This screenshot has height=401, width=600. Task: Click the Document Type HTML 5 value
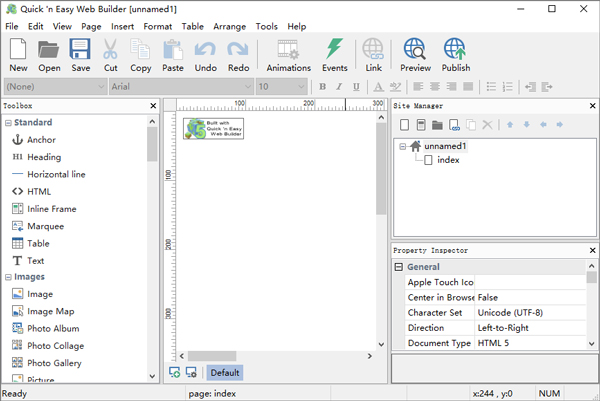530,343
